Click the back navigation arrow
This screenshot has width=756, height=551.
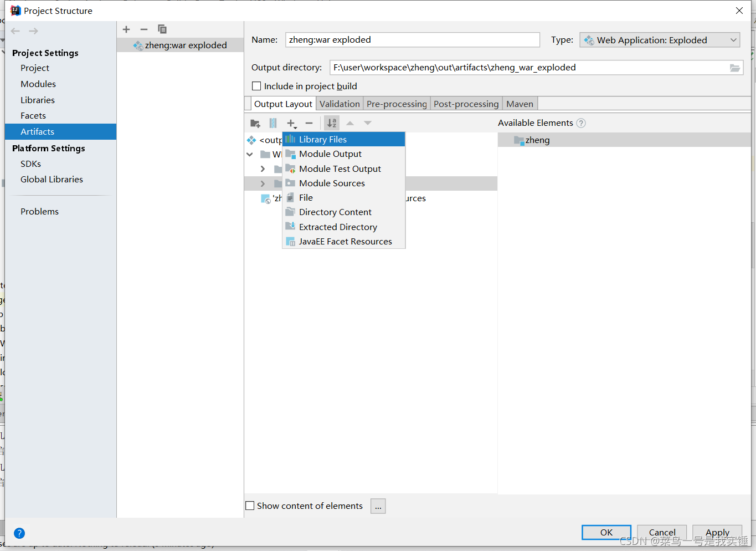[x=16, y=31]
